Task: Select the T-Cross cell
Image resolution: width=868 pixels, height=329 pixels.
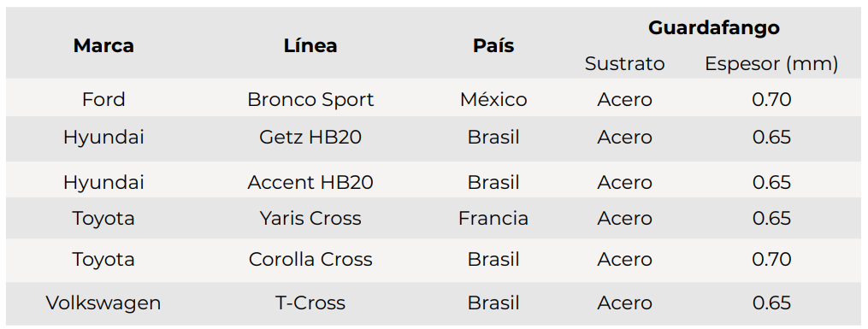Action: 310,303
